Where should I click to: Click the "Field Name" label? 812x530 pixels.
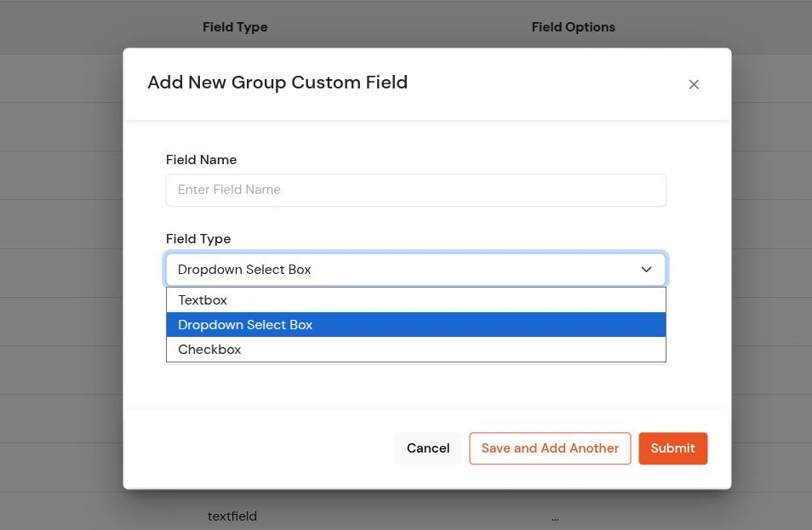pos(201,160)
